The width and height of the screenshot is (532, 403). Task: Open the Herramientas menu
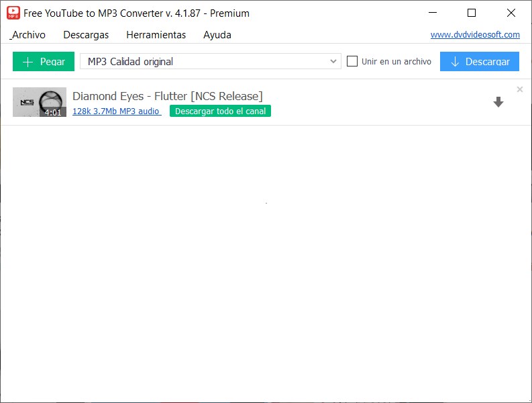coord(156,35)
